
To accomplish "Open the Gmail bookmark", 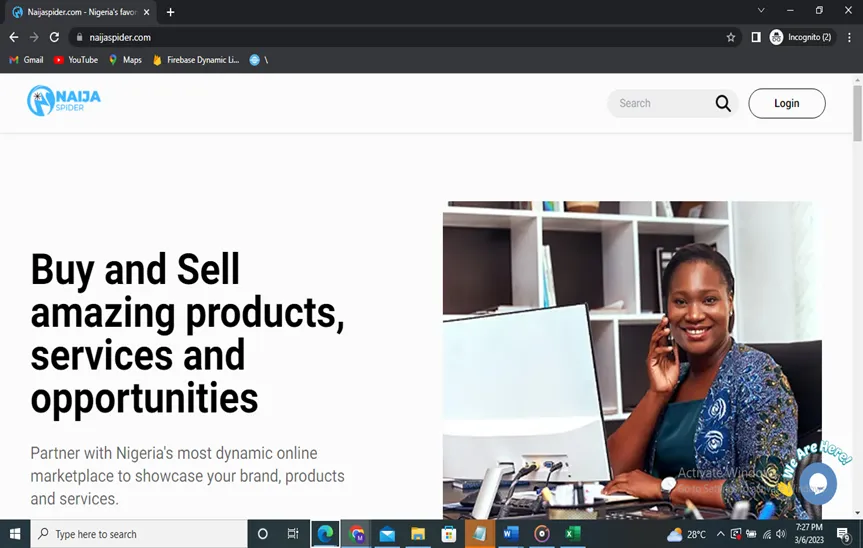I will [x=26, y=60].
